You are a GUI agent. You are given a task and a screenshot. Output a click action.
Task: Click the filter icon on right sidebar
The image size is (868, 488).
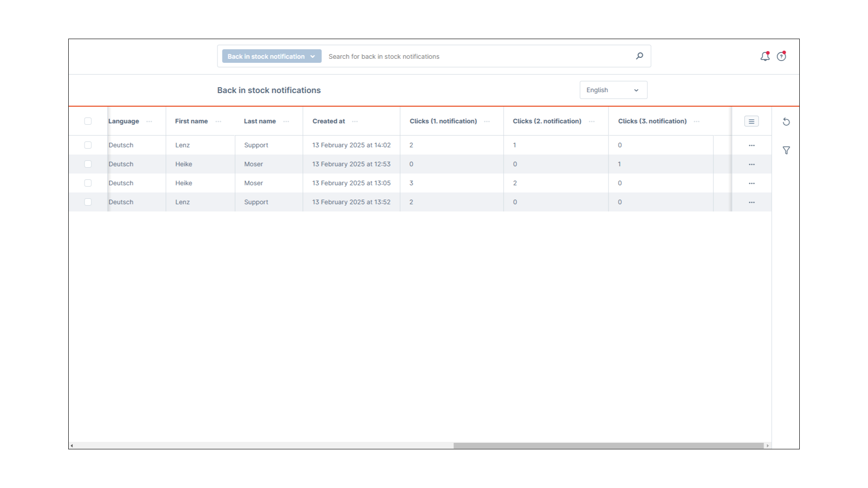pyautogui.click(x=786, y=150)
